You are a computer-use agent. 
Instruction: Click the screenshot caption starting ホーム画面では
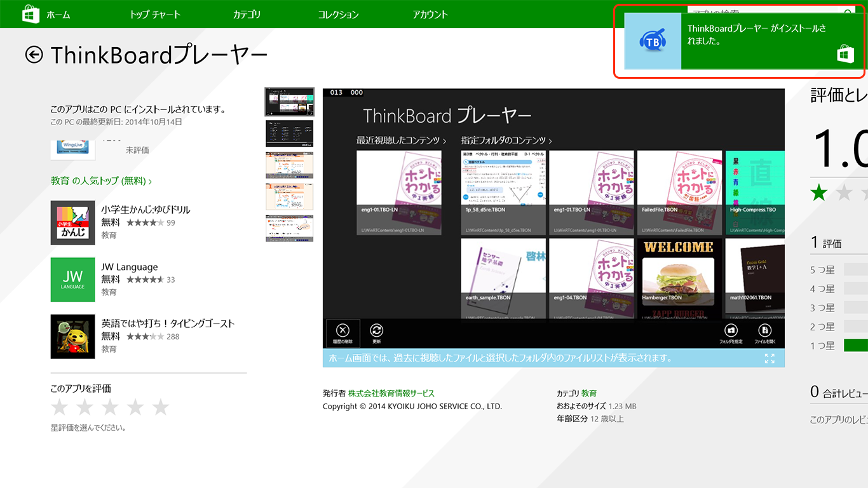(501, 358)
